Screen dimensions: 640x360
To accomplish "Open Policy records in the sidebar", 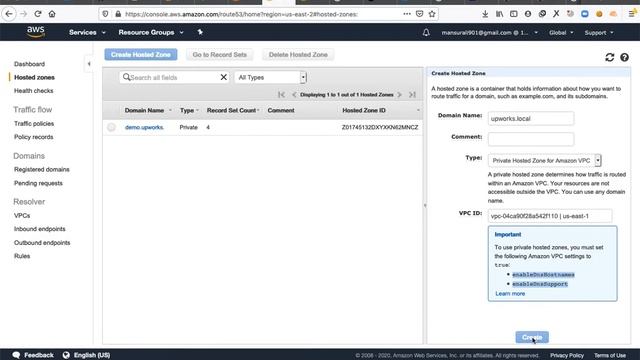I will 33,137.
